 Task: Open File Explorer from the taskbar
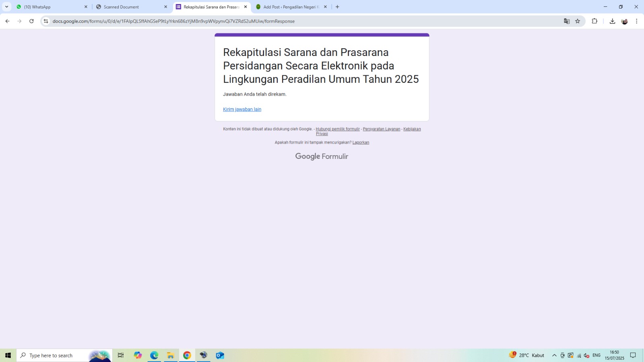click(171, 356)
